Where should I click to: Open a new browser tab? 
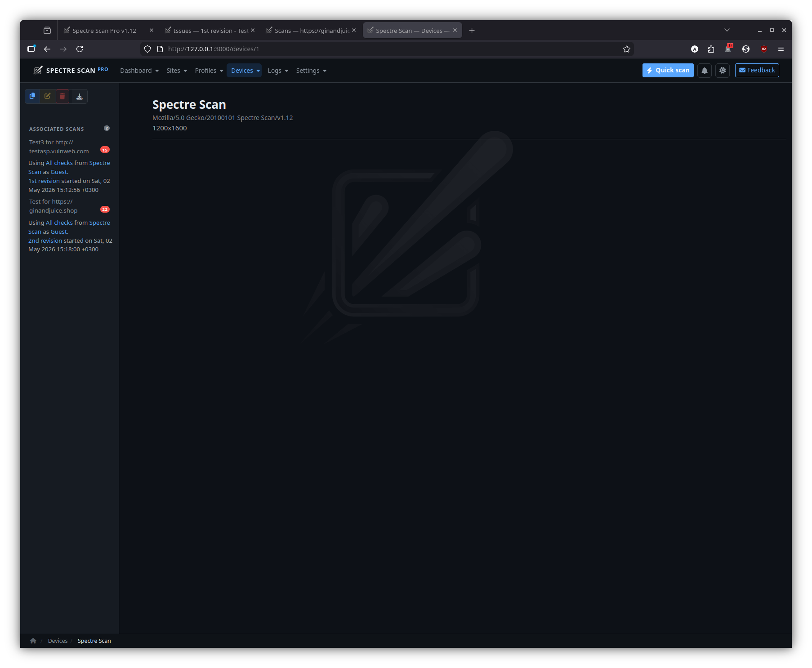tap(472, 31)
